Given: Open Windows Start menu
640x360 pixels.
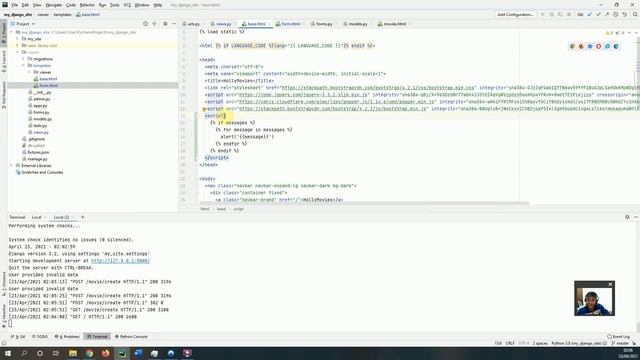Looking at the screenshot, I should click(8, 353).
